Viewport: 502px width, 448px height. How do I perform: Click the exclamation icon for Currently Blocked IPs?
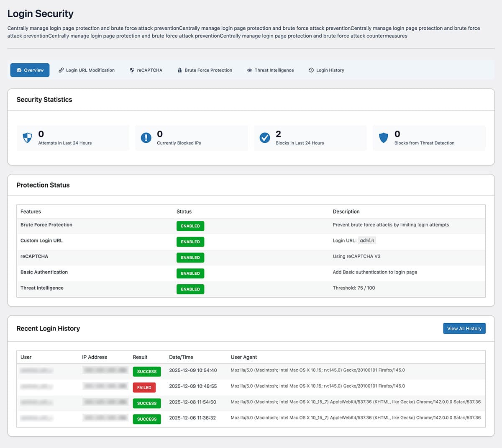(146, 138)
